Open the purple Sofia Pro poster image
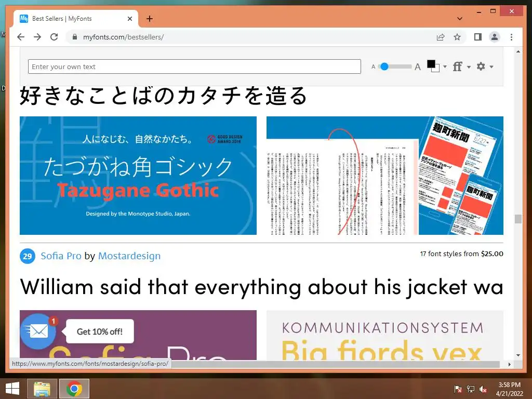This screenshot has width=532, height=399. (x=138, y=335)
